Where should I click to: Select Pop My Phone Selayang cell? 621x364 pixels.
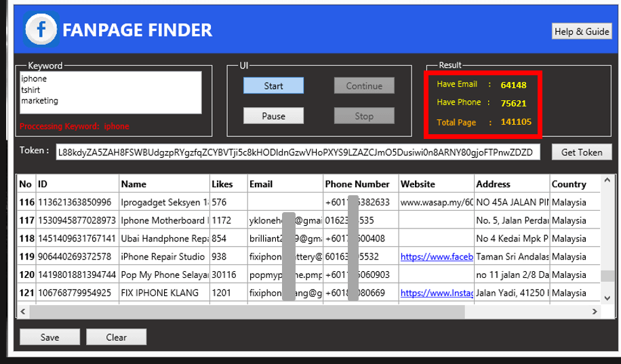(164, 275)
